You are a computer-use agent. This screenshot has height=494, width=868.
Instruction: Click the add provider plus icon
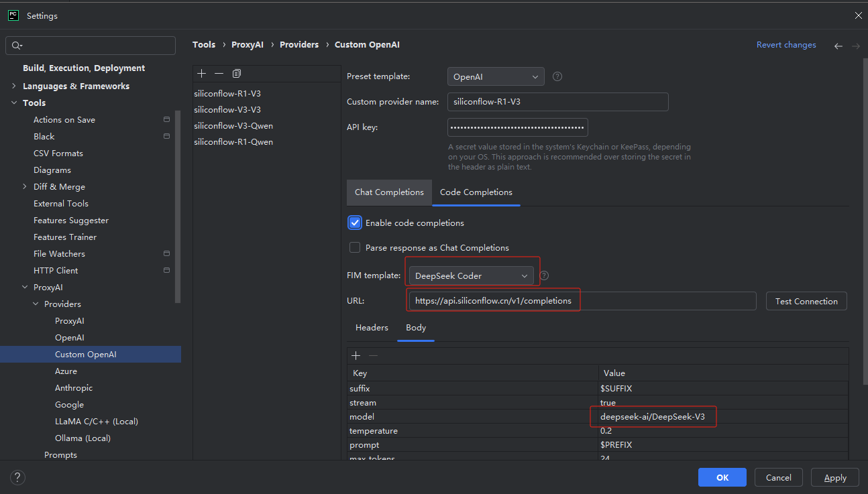coord(202,73)
